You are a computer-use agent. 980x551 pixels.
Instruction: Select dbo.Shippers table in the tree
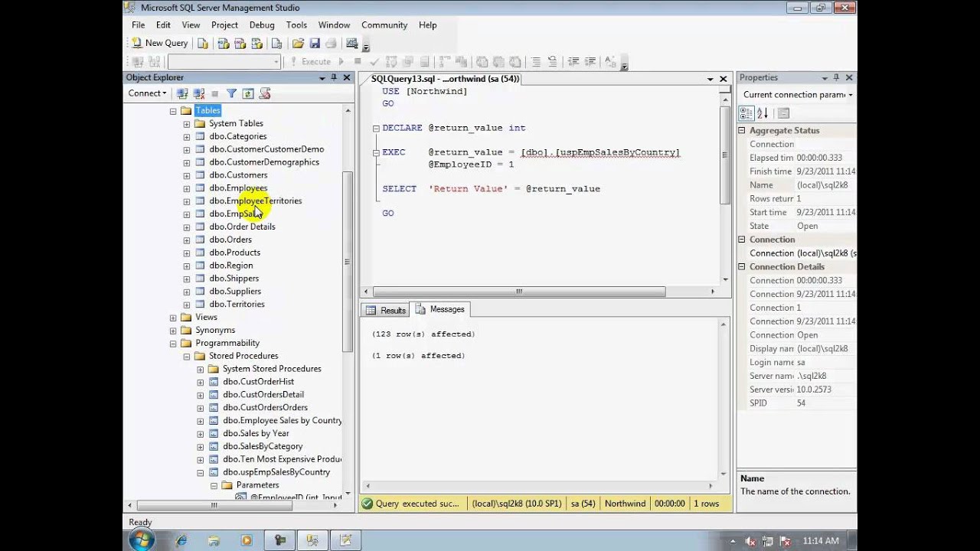coord(234,279)
